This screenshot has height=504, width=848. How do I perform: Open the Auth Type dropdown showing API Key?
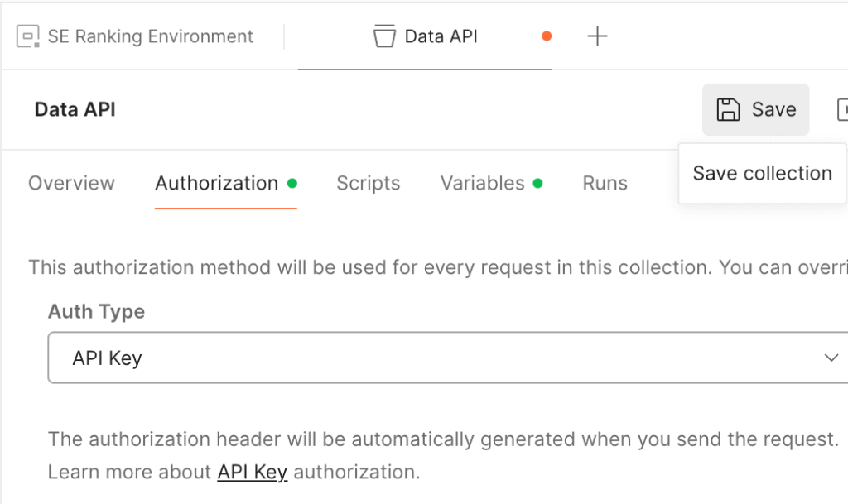tap(448, 358)
